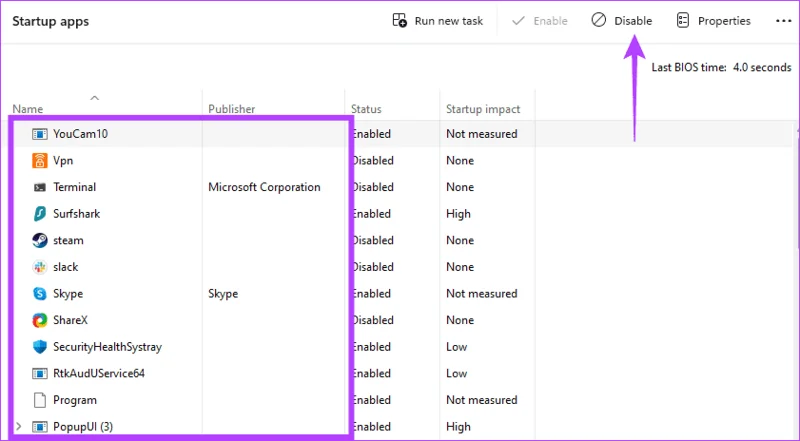Image resolution: width=800 pixels, height=441 pixels.
Task: Click the PopupUI app icon
Action: coord(40,427)
